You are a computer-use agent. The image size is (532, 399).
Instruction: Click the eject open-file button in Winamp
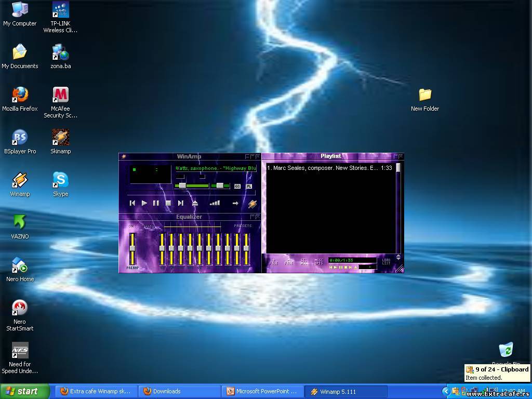[x=195, y=203]
